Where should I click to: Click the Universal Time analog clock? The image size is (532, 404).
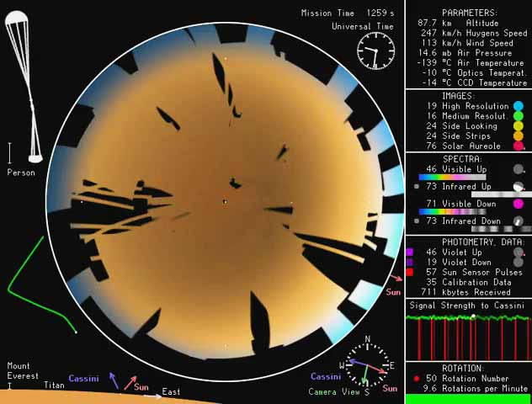[376, 50]
